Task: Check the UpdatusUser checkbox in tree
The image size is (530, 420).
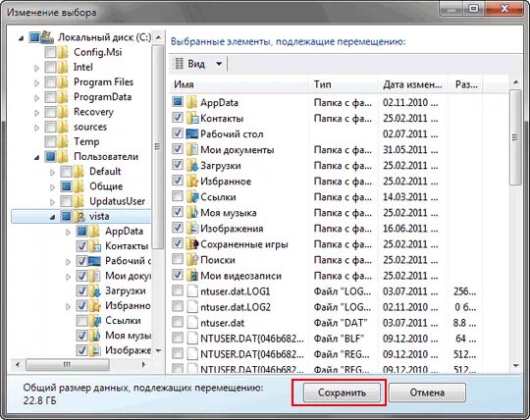Action: pos(67,201)
